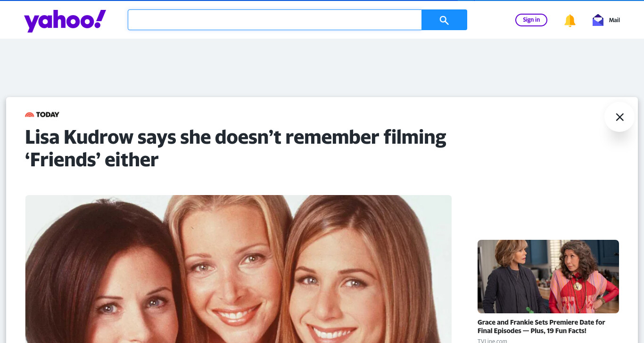Click the Mail text link

pos(614,20)
